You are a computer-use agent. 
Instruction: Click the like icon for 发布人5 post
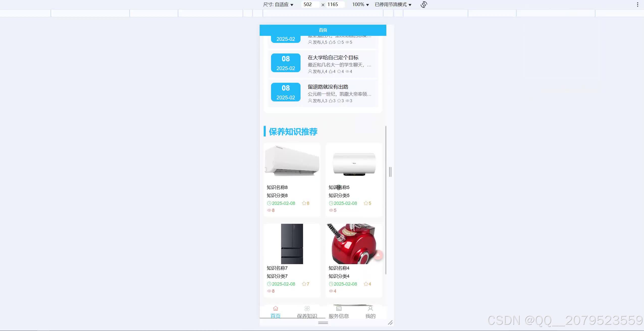click(331, 42)
